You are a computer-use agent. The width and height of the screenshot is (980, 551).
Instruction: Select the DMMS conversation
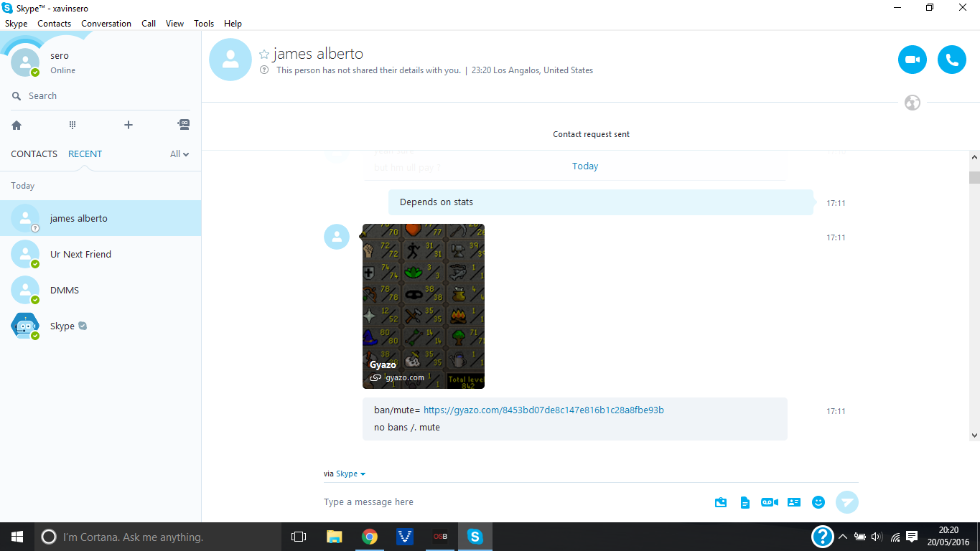pyautogui.click(x=101, y=290)
